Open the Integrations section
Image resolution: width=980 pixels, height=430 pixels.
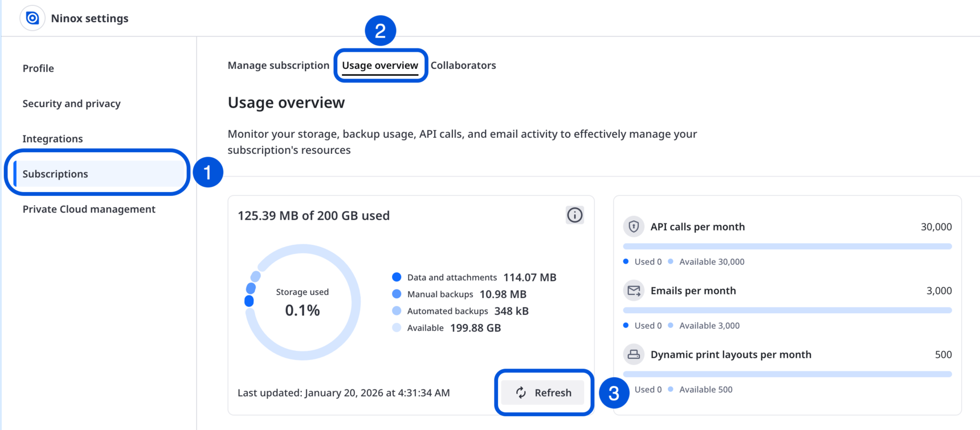52,139
